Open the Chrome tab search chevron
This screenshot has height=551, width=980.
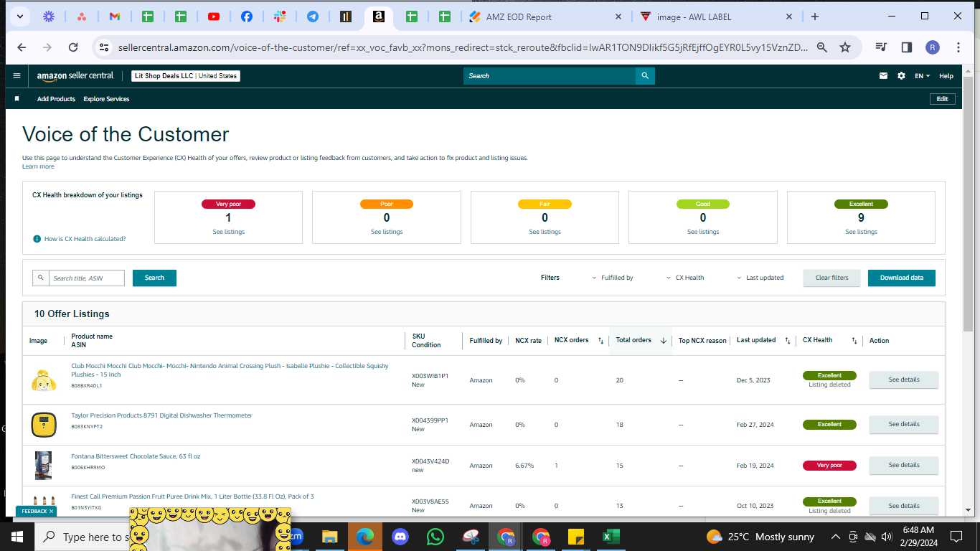point(19,16)
